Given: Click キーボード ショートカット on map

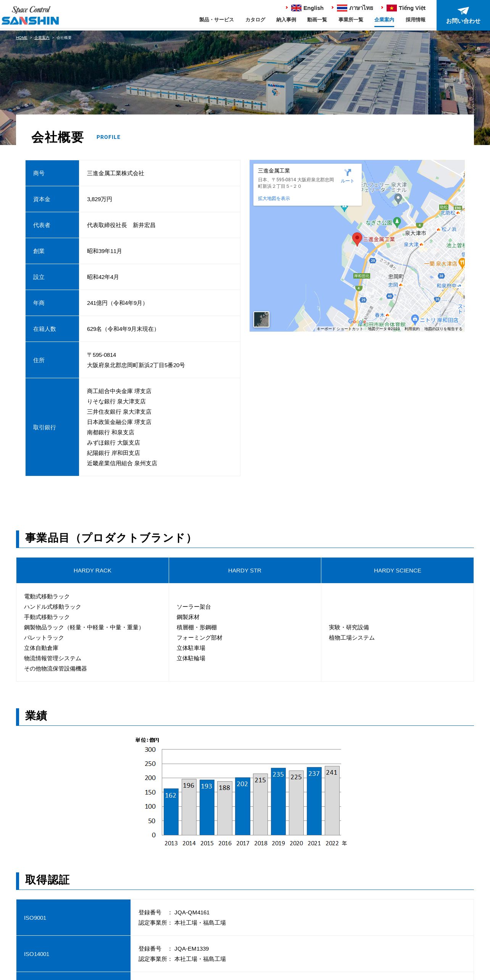Looking at the screenshot, I should point(340,329).
